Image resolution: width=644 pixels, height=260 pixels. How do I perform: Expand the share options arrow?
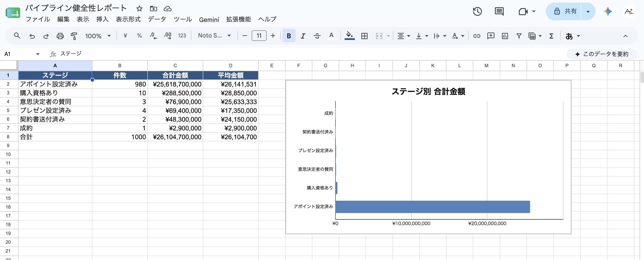pyautogui.click(x=588, y=11)
